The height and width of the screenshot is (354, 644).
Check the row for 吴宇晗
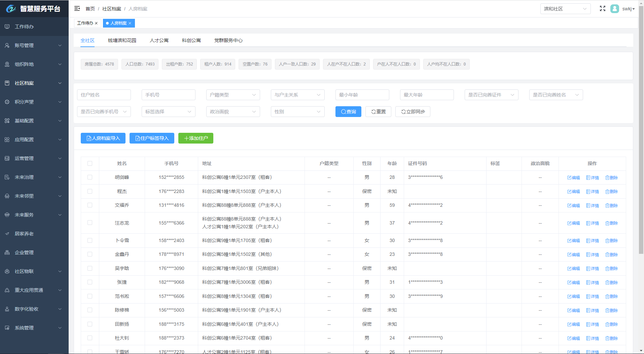click(90, 268)
